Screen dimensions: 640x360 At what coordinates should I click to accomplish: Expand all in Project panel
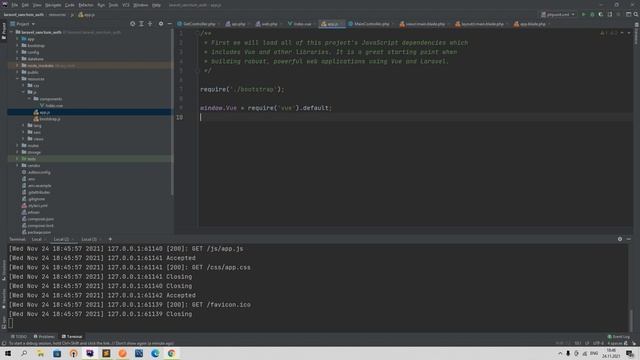[x=141, y=24]
